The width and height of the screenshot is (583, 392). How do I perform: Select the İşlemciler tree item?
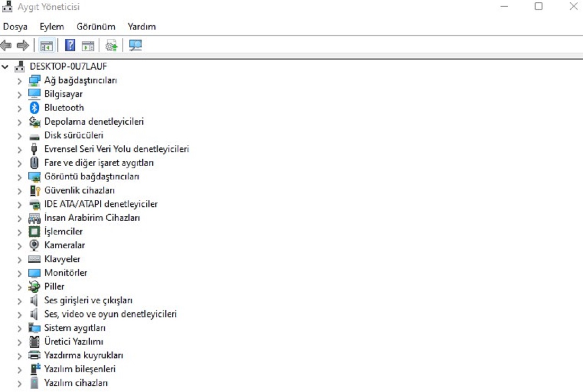pos(63,231)
